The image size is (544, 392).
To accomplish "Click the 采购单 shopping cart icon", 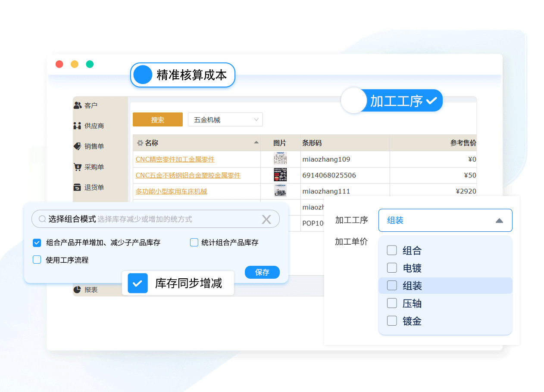I will coord(78,167).
